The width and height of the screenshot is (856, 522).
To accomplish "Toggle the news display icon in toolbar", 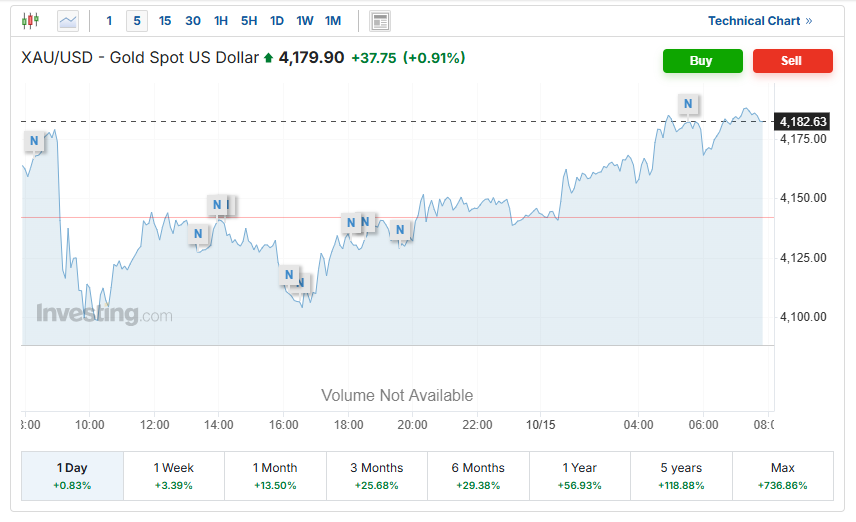I will coord(380,21).
